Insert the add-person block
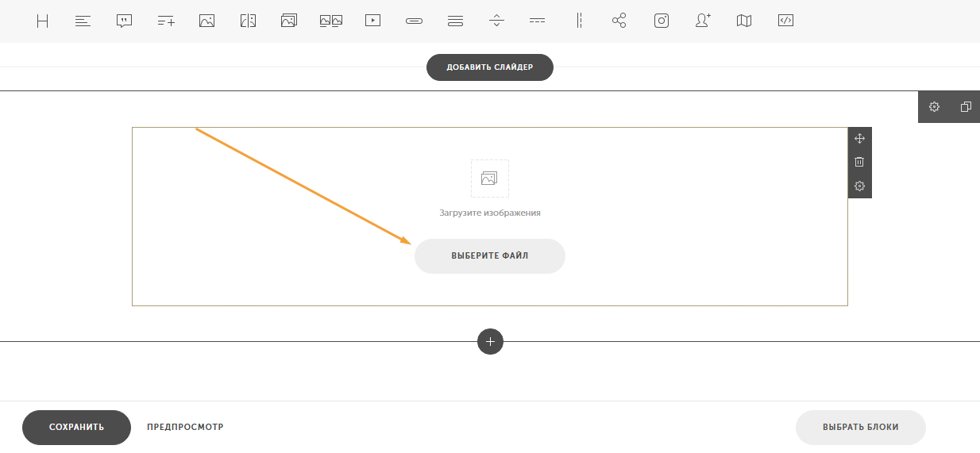This screenshot has width=980, height=453. (703, 21)
